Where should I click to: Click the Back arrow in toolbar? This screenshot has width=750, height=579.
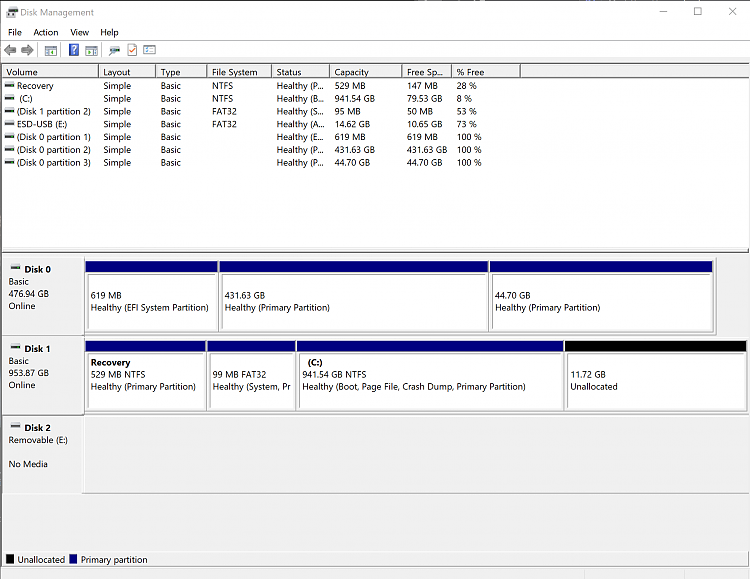pos(10,50)
